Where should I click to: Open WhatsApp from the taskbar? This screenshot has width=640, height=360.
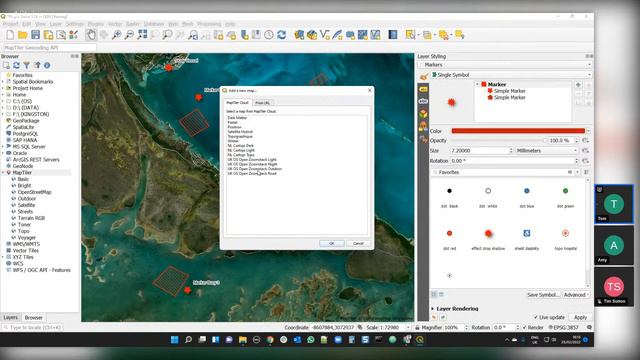[x=311, y=340]
